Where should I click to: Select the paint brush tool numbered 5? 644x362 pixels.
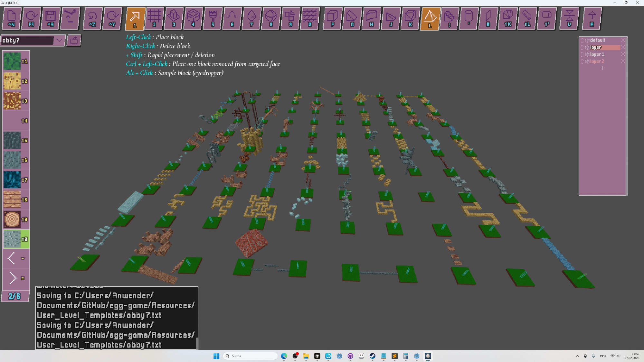213,18
